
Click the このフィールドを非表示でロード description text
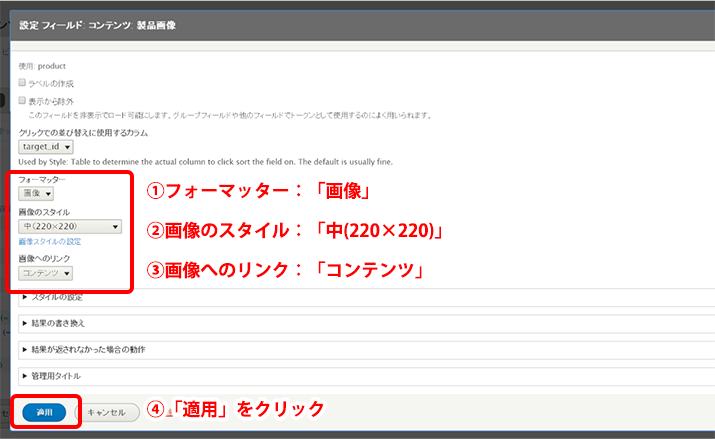coord(230,115)
